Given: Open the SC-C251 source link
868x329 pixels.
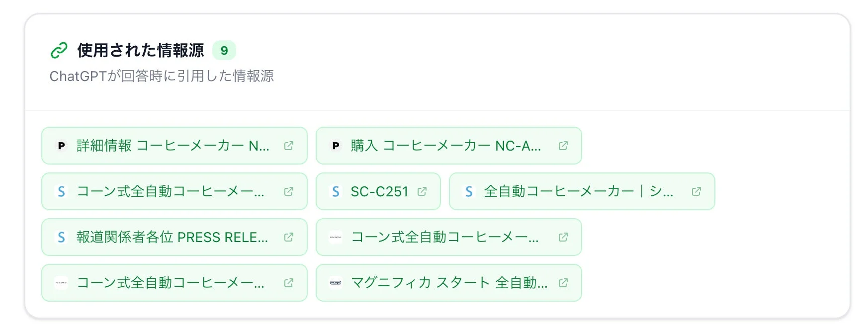Looking at the screenshot, I should pos(378,191).
